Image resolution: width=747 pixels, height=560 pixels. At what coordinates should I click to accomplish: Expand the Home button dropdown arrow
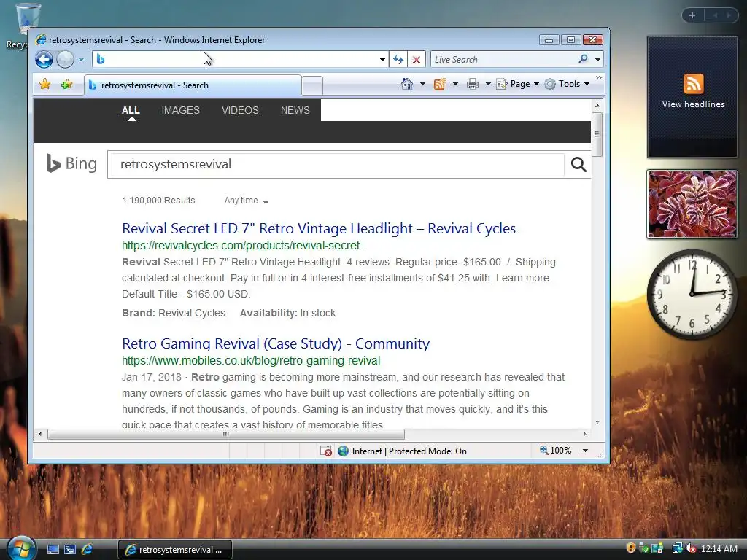coord(422,84)
